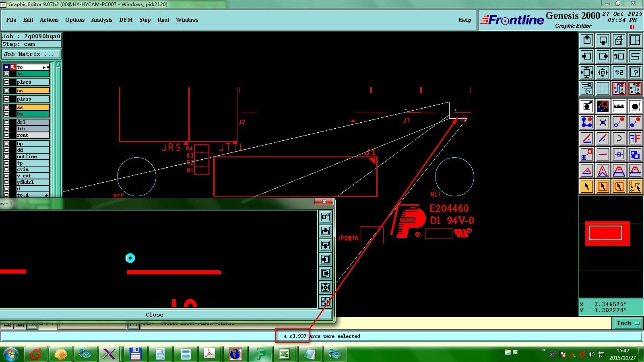Open the Excel icon in taskbar
The width and height of the screenshot is (644, 362).
pos(285,354)
